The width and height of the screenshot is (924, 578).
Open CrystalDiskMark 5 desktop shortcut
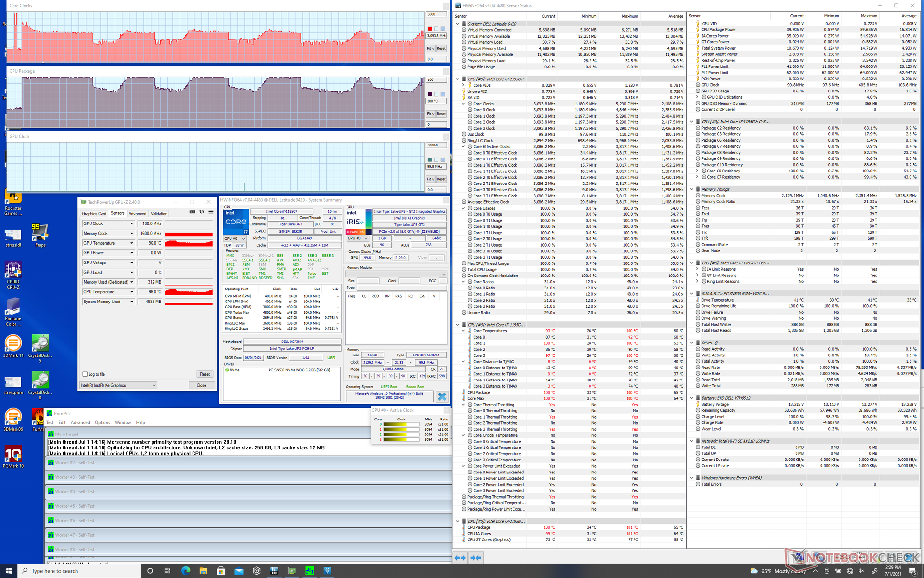click(40, 348)
